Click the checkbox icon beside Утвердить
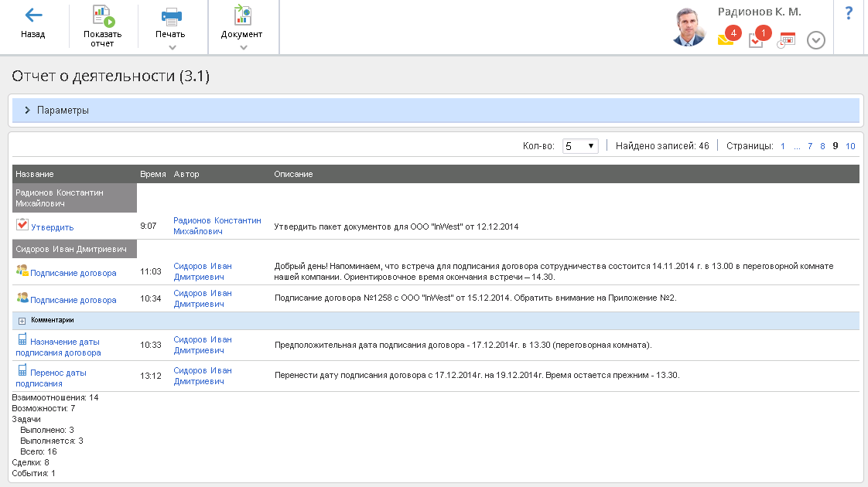The image size is (868, 487). tap(22, 225)
